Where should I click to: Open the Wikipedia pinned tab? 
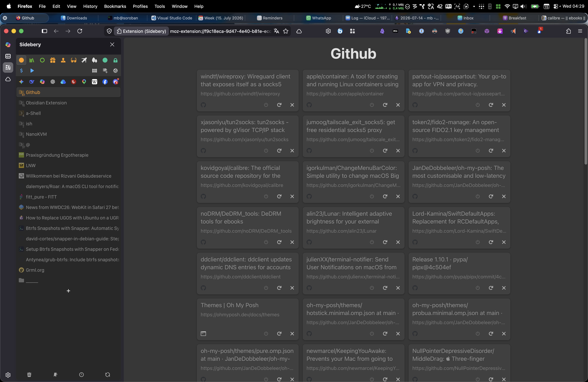[94, 82]
